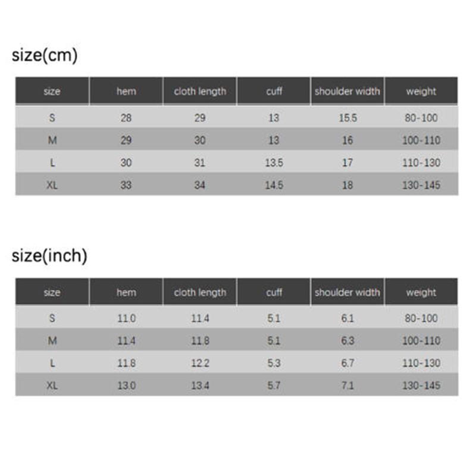Select 'hem' header in the cm table

(x=126, y=92)
